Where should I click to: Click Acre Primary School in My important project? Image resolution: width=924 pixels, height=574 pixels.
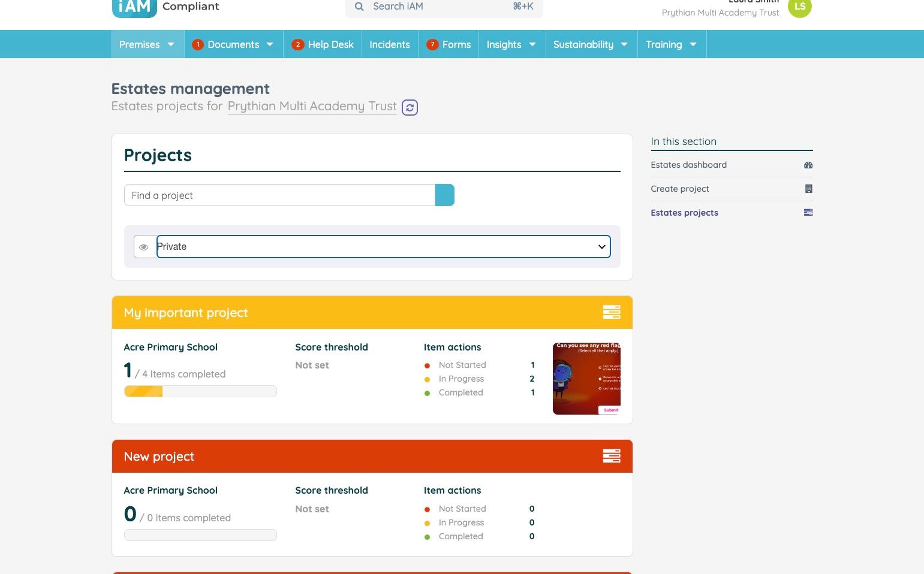click(x=171, y=347)
